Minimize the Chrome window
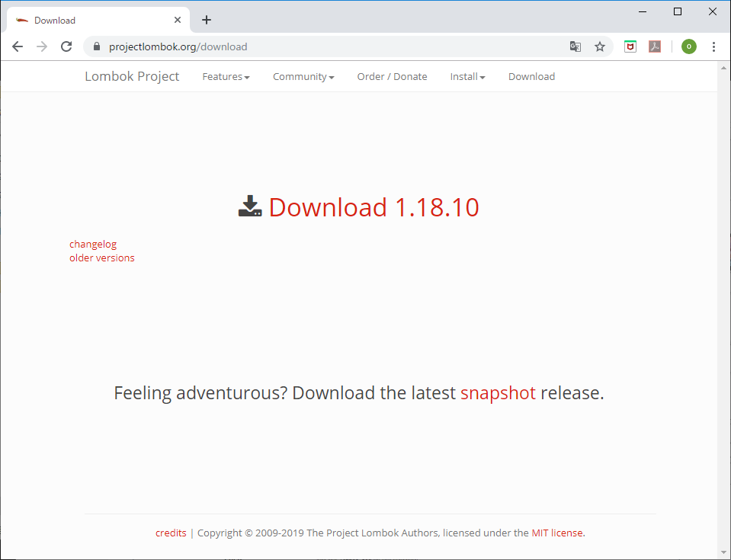Screen dimensions: 731x560 click(x=643, y=11)
